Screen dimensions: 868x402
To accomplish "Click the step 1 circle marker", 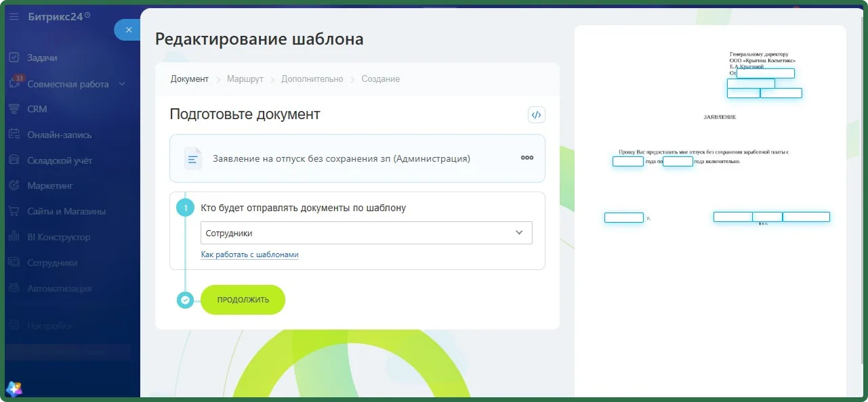I will click(x=185, y=208).
